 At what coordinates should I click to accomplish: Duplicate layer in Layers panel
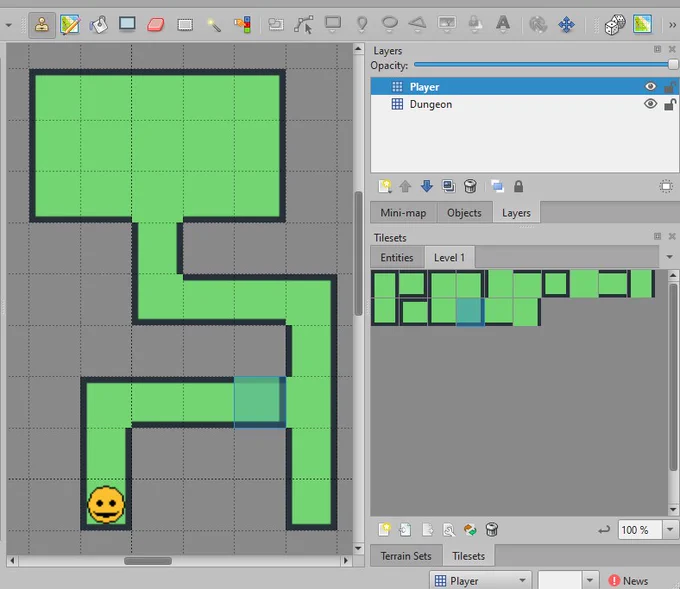tap(448, 187)
